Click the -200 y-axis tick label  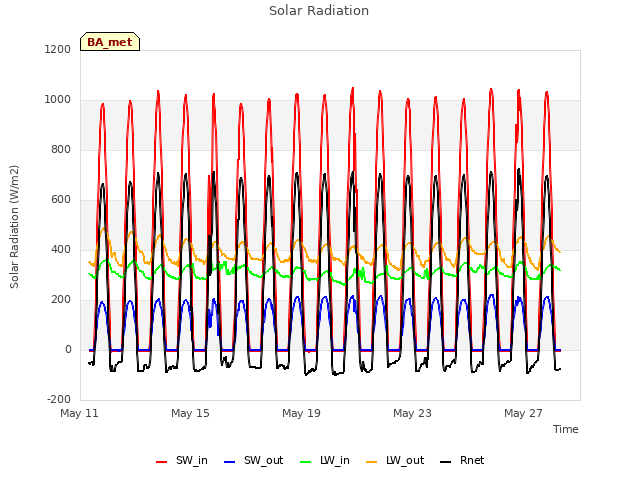(59, 399)
